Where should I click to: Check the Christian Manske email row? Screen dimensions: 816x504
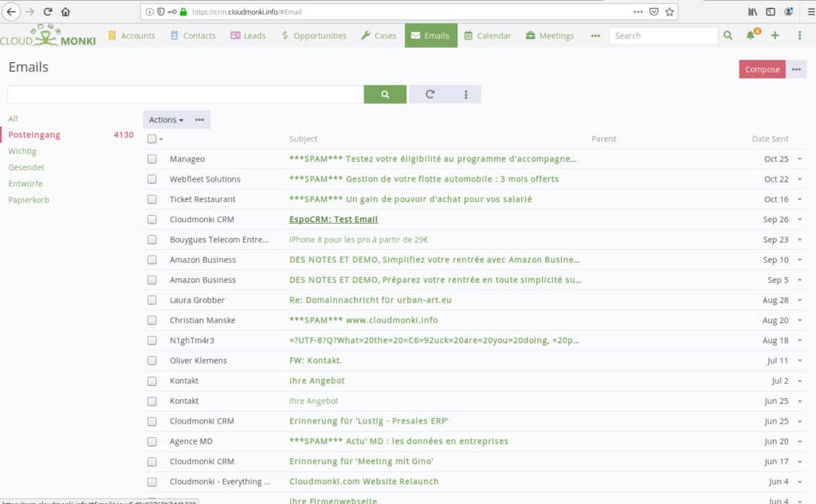[152, 320]
